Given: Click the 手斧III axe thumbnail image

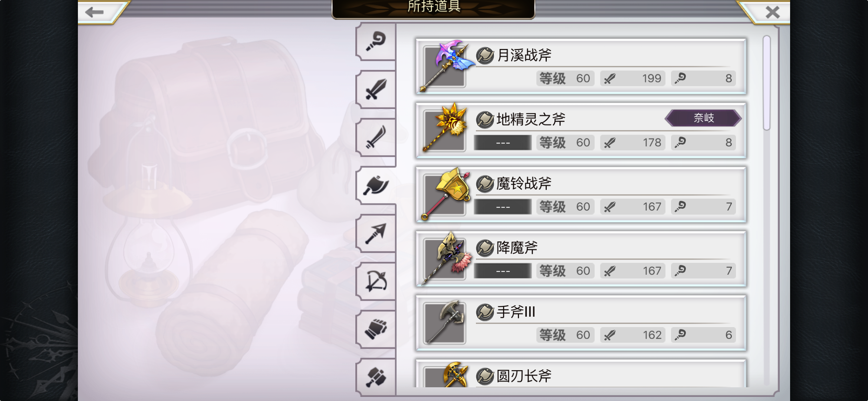Looking at the screenshot, I should 444,322.
